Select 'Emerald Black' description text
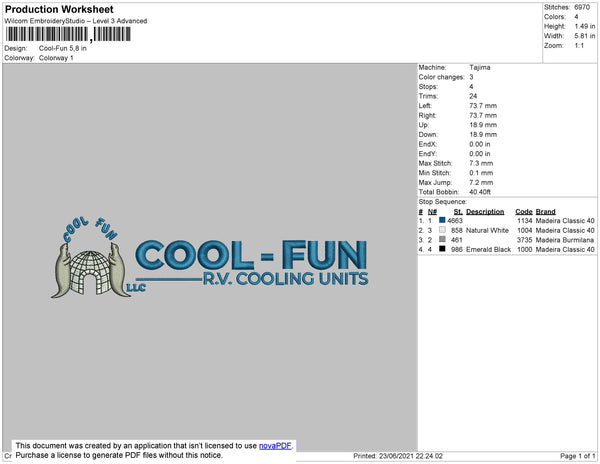The image size is (600, 464). point(488,249)
